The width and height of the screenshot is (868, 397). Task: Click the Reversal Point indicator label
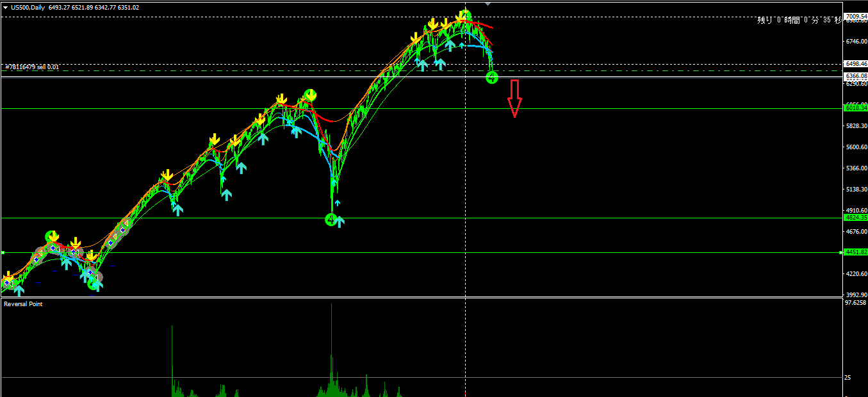click(x=24, y=304)
